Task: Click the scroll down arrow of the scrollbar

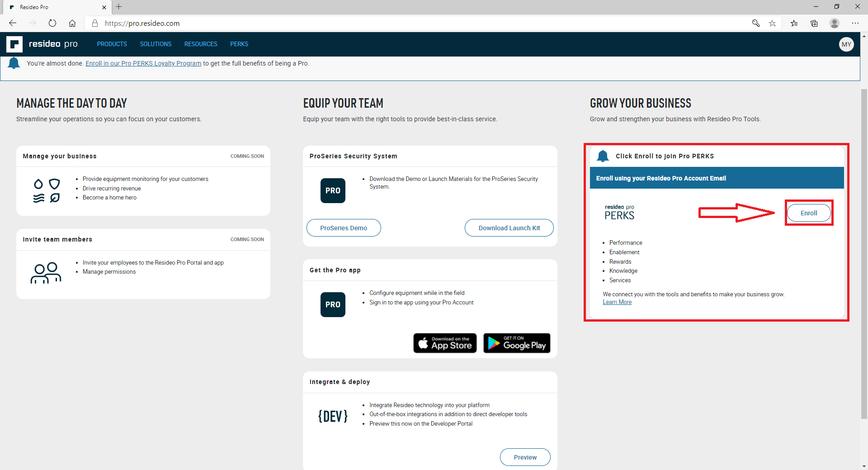Action: point(864,466)
